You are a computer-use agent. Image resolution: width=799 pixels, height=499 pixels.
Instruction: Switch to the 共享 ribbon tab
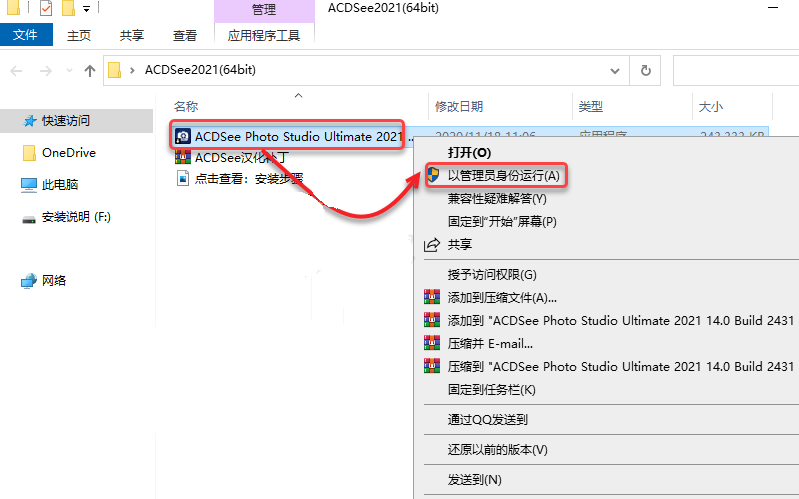[131, 35]
